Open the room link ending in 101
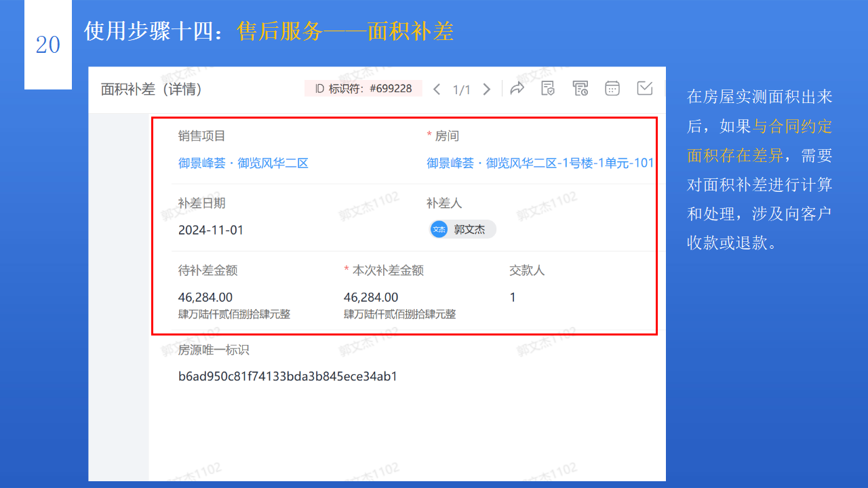This screenshot has width=868, height=488. point(539,163)
